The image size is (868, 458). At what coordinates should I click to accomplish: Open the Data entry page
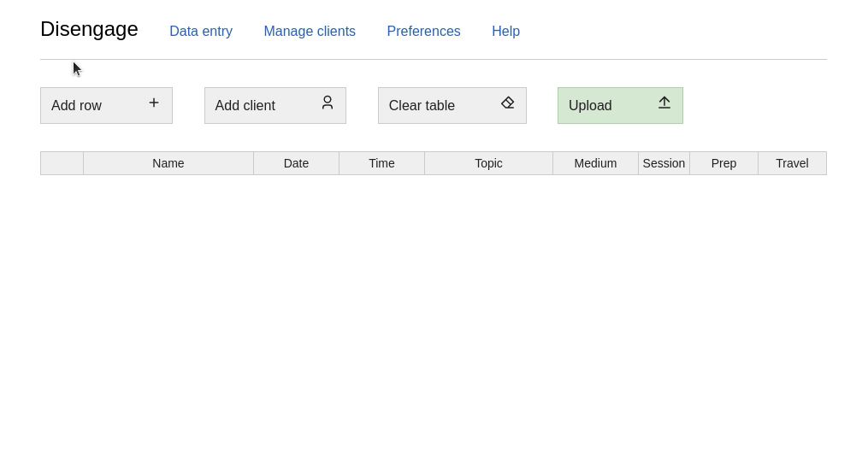click(x=201, y=32)
